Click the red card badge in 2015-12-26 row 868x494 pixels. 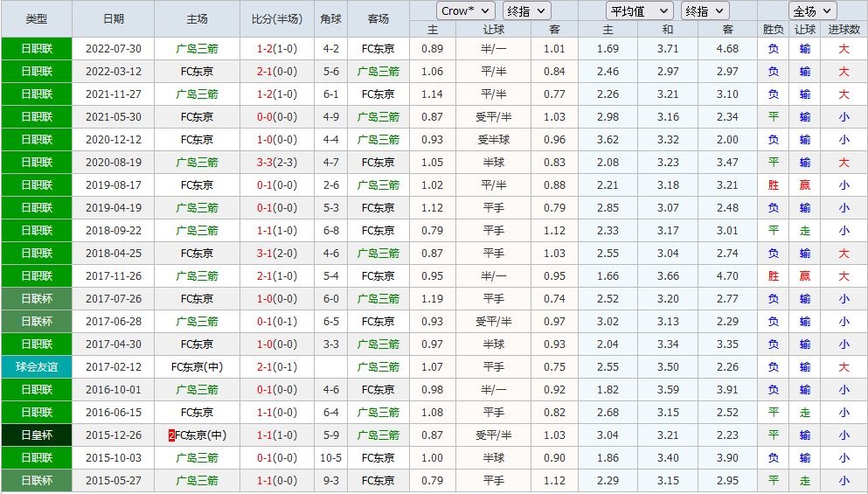pyautogui.click(x=171, y=435)
